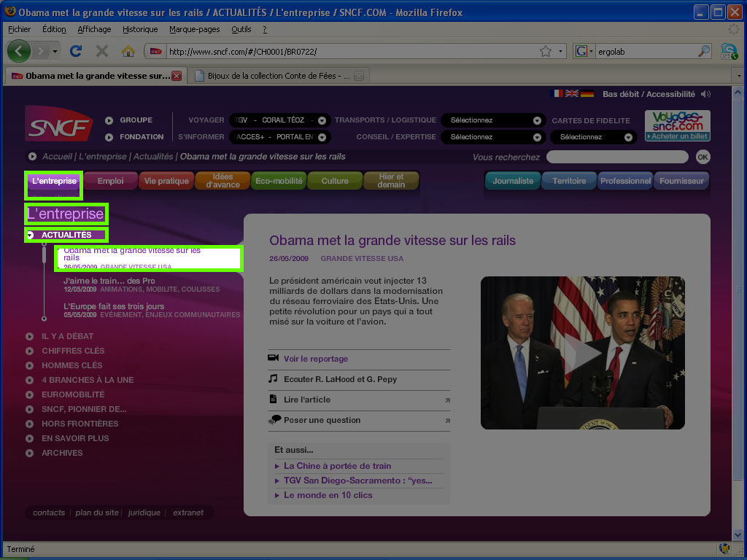747x560 pixels.
Task: Click the plan du site footer link
Action: point(97,513)
